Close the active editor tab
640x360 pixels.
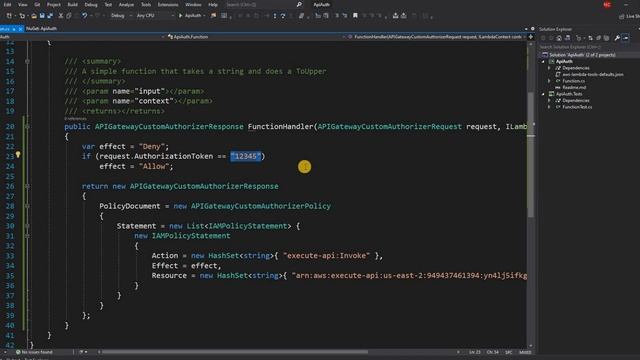click(x=20, y=29)
